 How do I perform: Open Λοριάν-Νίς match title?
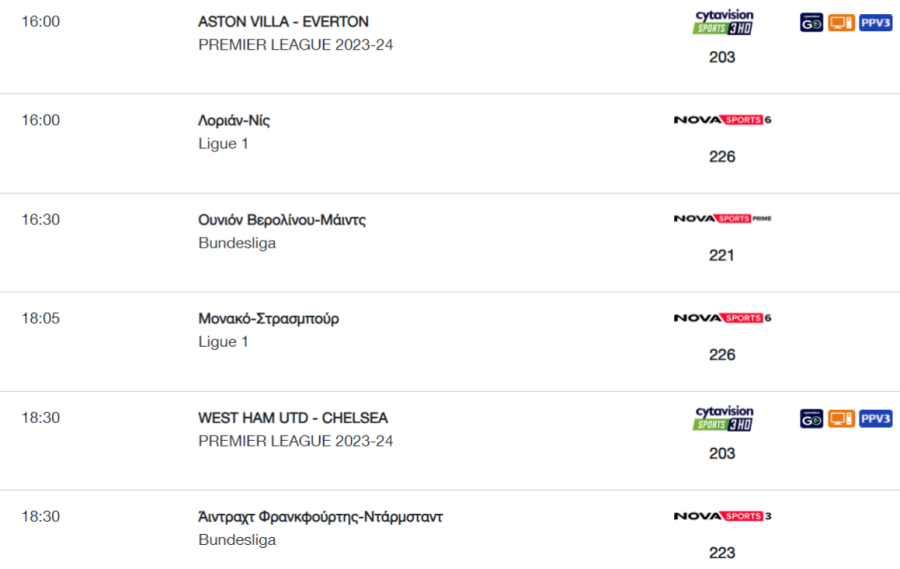click(234, 121)
